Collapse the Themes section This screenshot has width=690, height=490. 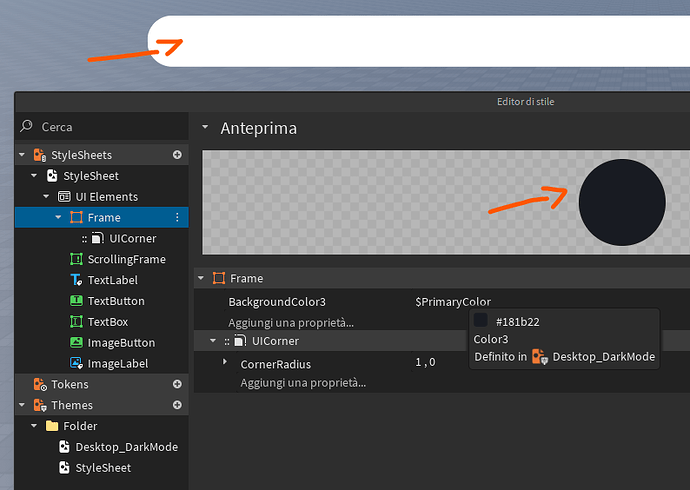(22, 405)
